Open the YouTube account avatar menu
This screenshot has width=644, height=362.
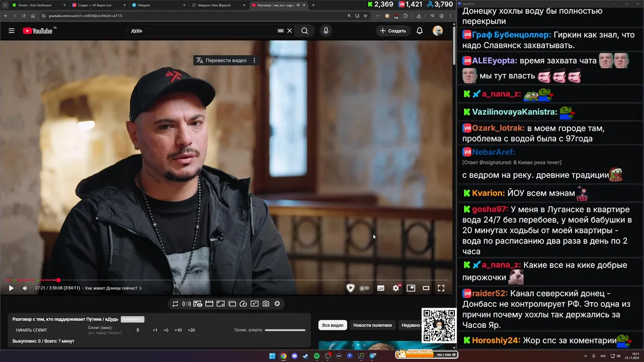(438, 31)
